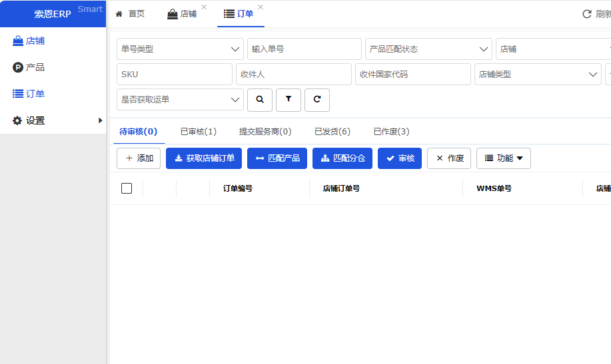This screenshot has height=364, width=611.
Task: Select the 提交服务商(0) tab
Action: coord(265,132)
